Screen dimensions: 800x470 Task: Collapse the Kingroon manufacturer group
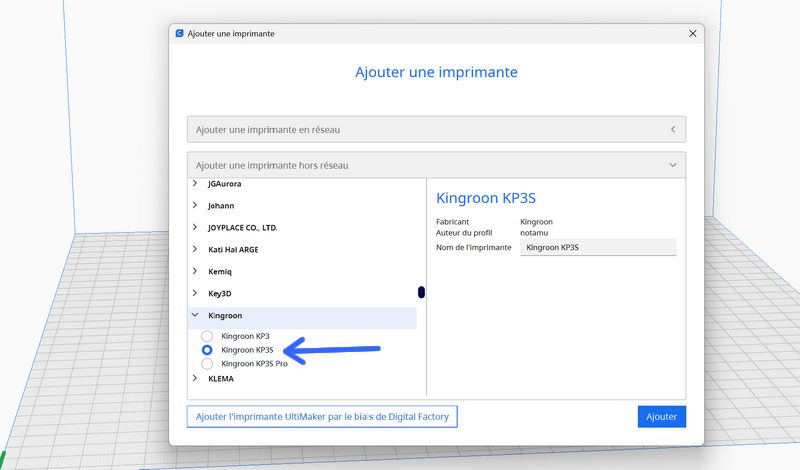[195, 315]
